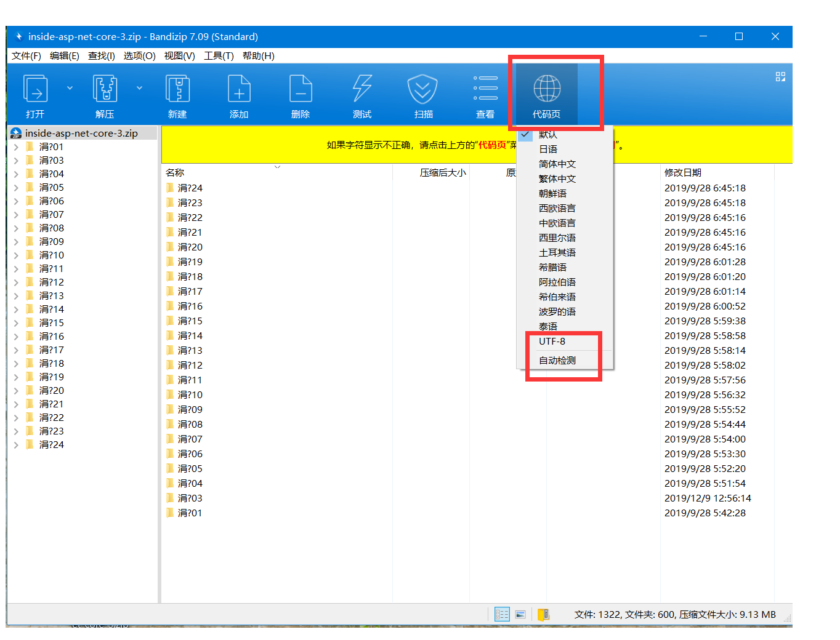This screenshot has width=840, height=640.
Task: Click the zip icon of inside-asp-net-core-3.zip root
Action: coord(16,133)
